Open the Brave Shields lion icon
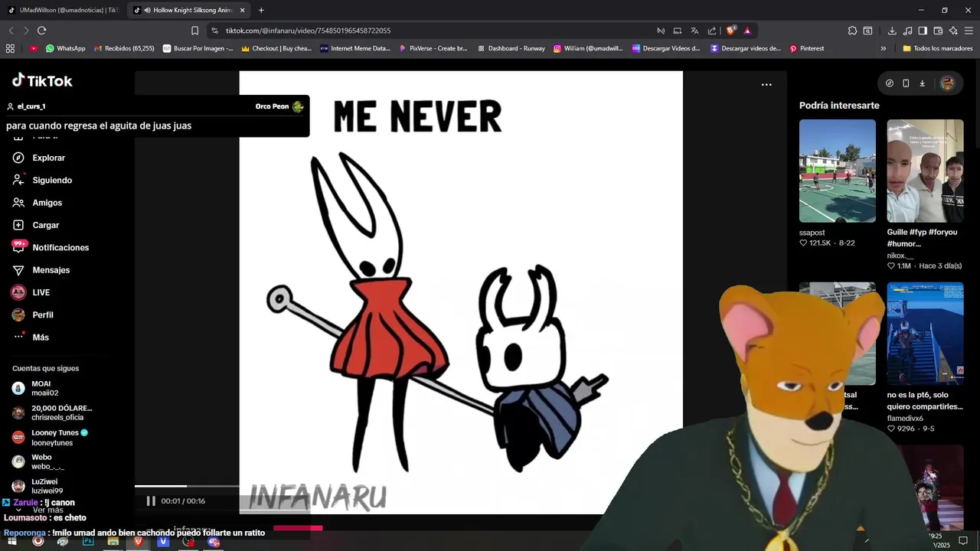The image size is (980, 551). 731,31
